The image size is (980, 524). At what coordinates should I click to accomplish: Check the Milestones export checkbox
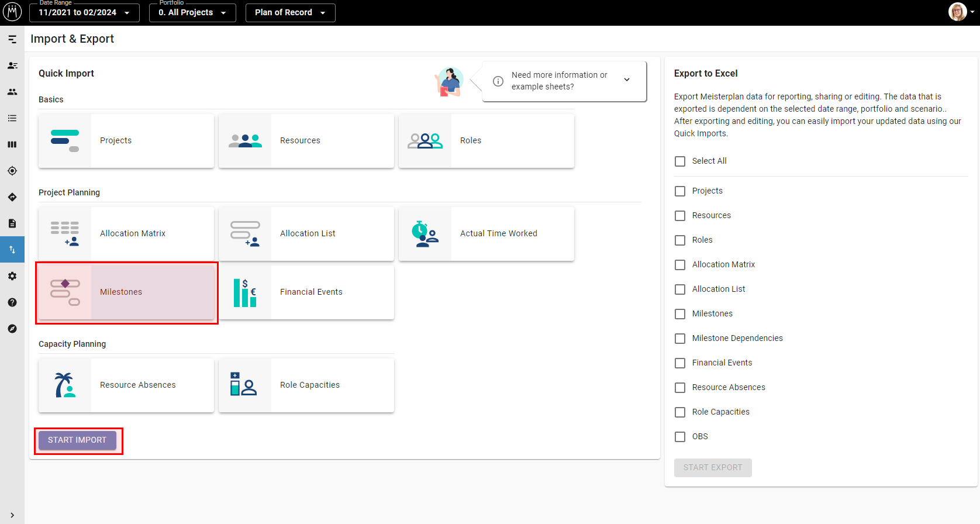[x=680, y=314]
